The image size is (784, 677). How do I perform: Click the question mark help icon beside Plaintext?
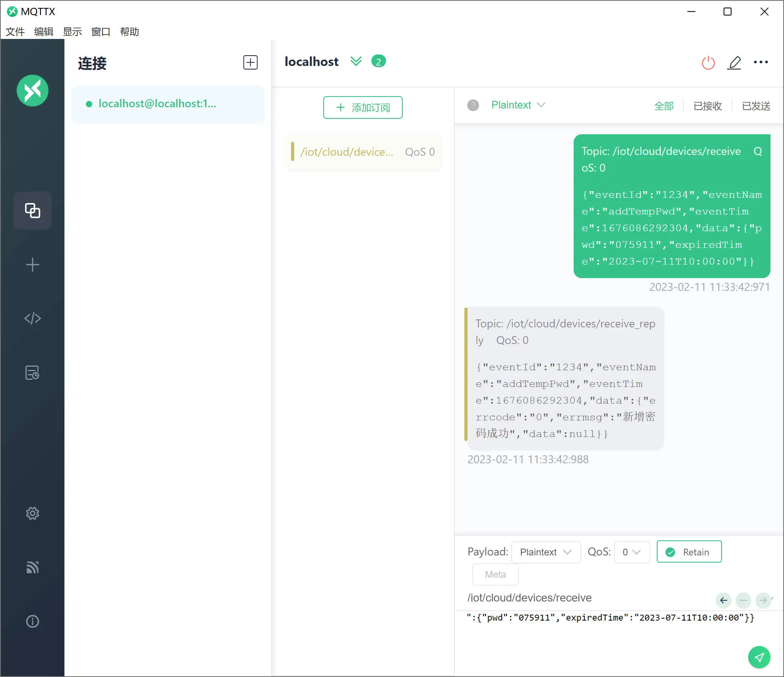[x=473, y=105]
